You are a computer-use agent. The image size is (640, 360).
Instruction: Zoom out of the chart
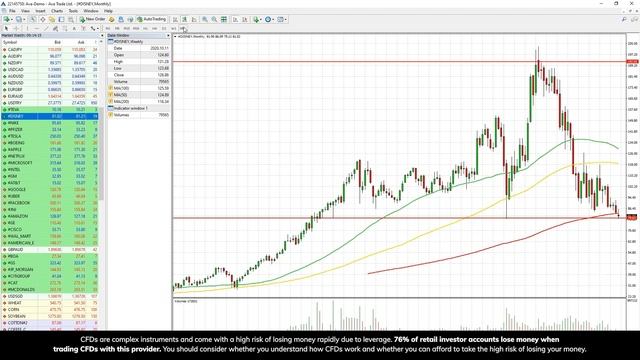214,19
